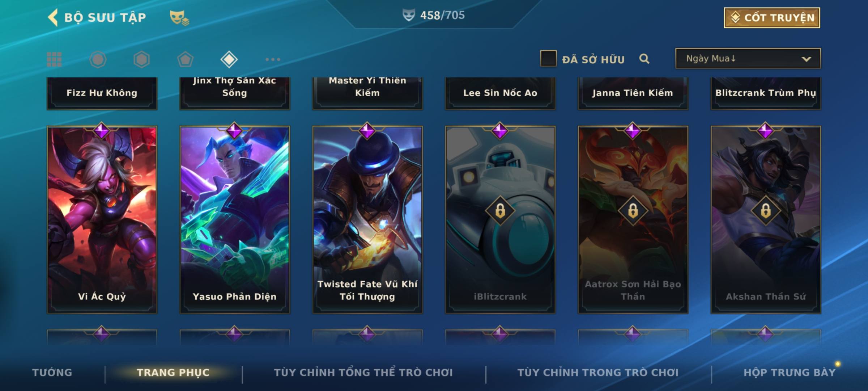Viewport: 868px width, 391px height.
Task: Select the diamond rarity filter icon
Action: coord(229,59)
